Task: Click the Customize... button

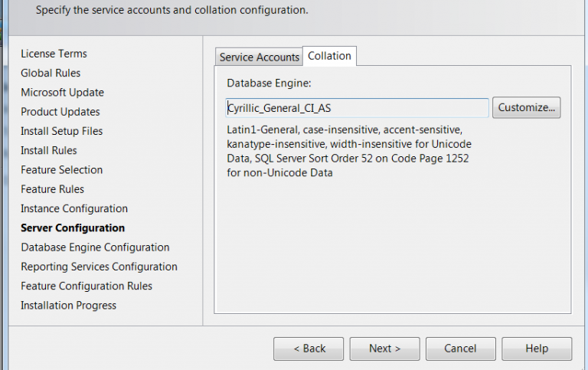Action: pos(526,108)
